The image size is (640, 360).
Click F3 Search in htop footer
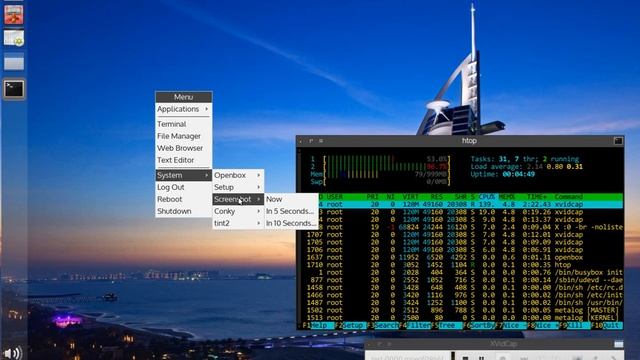[382, 325]
